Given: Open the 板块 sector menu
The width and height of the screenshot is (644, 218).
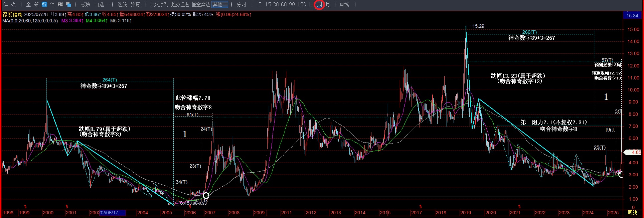Looking at the screenshot, I should point(86,4).
